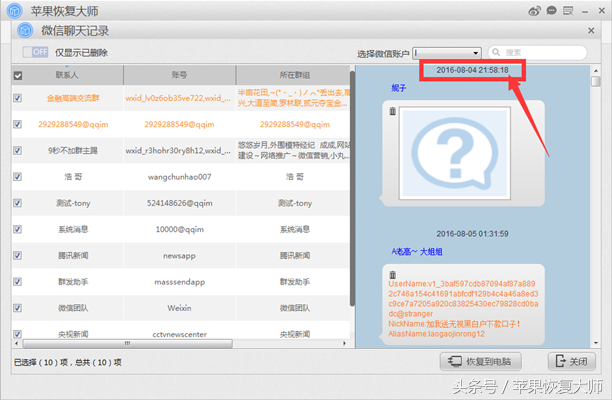Click trash icon on the UserName message

pos(393,274)
